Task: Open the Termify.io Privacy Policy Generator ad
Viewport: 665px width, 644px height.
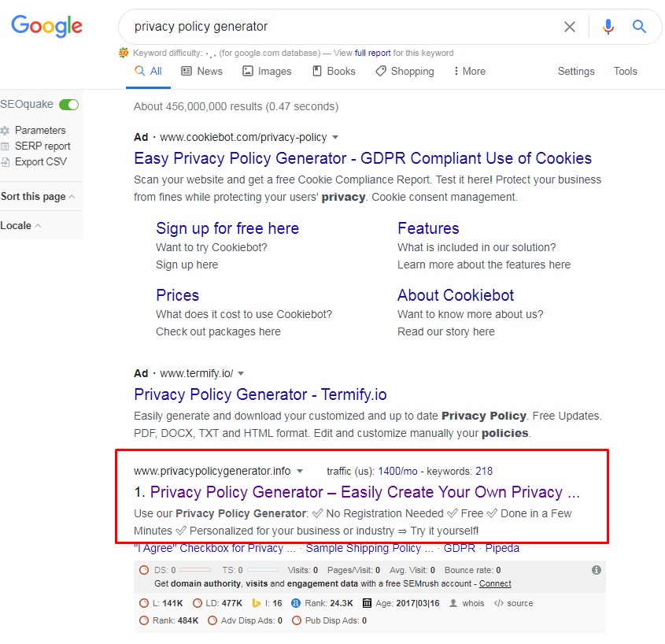Action: pos(260,394)
